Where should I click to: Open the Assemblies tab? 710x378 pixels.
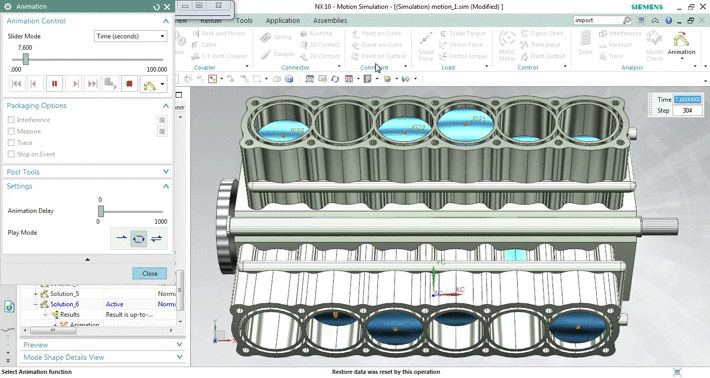(330, 20)
